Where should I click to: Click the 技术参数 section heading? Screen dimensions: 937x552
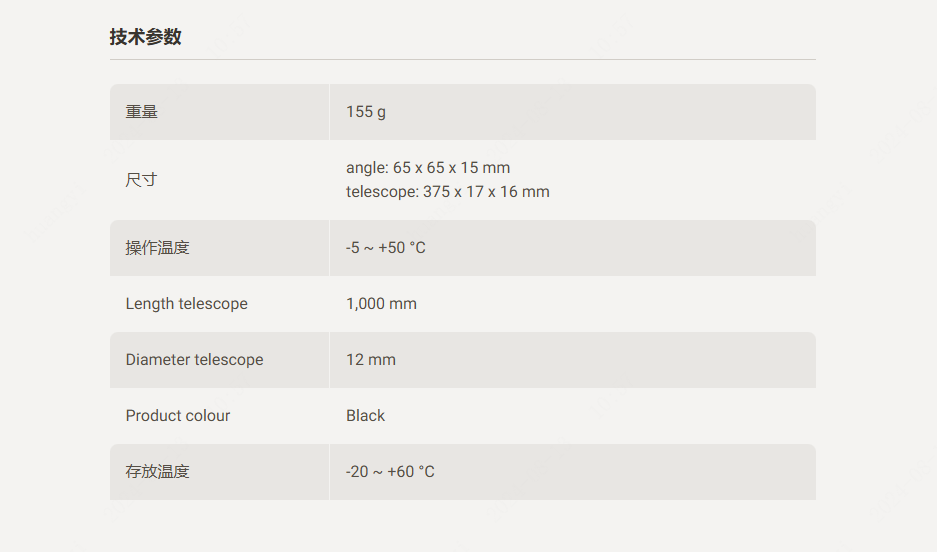145,38
